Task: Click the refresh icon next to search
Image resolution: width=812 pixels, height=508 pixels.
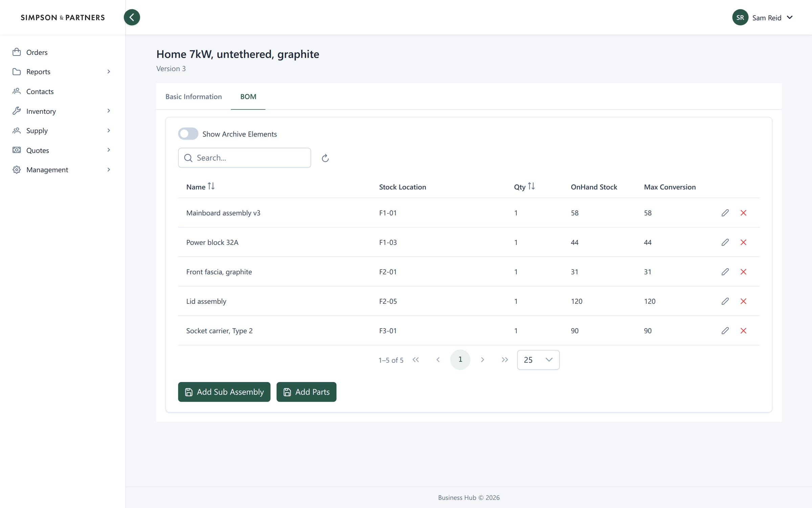Action: pyautogui.click(x=325, y=158)
